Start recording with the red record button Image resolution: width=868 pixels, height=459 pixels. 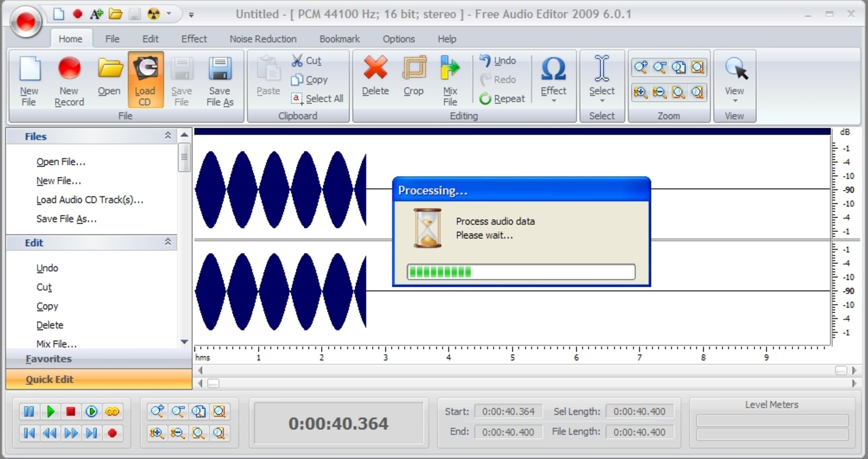(x=112, y=433)
